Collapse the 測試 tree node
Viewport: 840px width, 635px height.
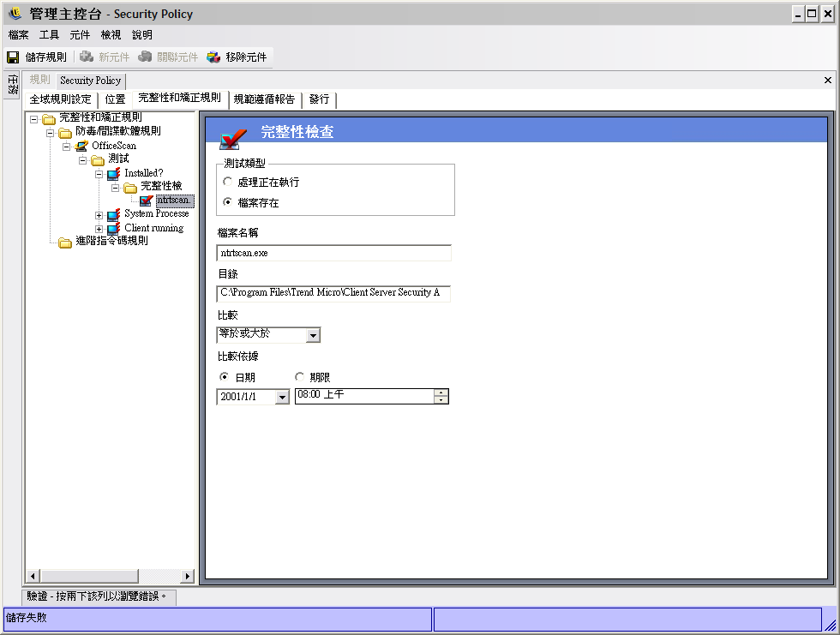(82, 160)
